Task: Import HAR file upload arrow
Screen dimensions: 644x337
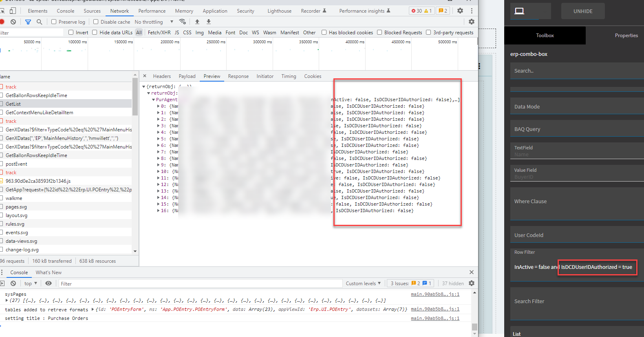Action: coord(197,22)
